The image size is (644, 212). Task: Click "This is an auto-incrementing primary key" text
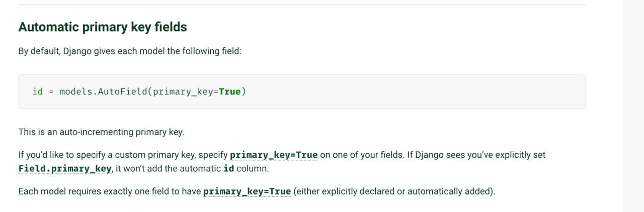101,132
